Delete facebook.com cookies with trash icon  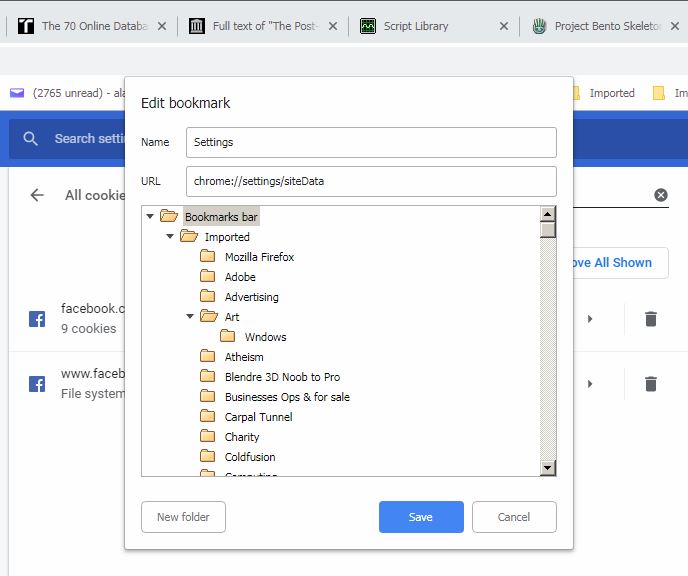click(x=651, y=319)
